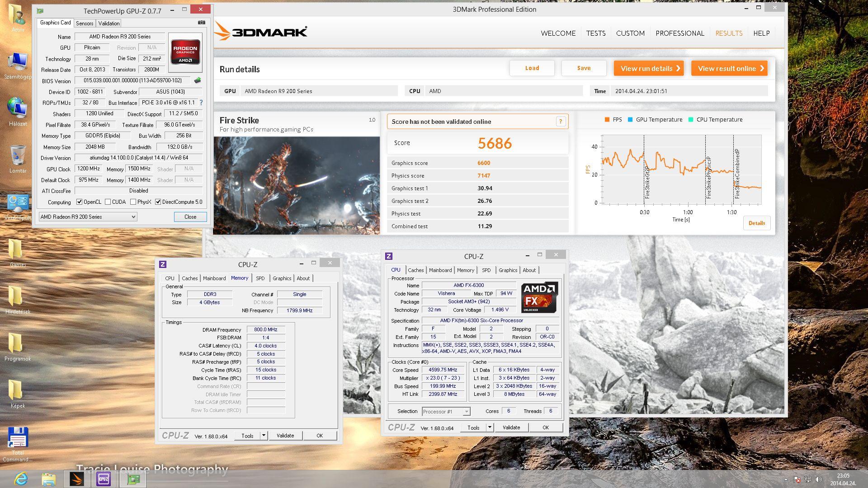Click the blue GPU Temperature legend swatch
Viewport: 868px width, 488px height.
pyautogui.click(x=630, y=120)
